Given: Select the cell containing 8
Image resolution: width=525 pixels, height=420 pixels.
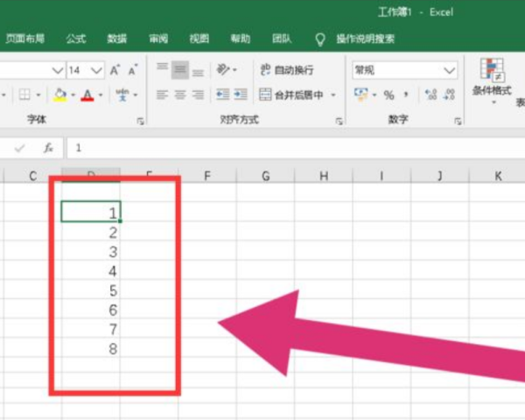Looking at the screenshot, I should coord(91,348).
